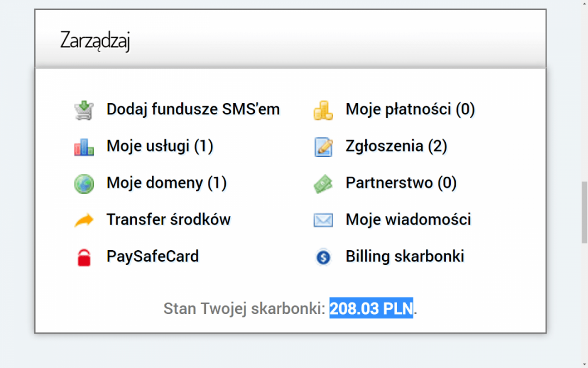The image size is (588, 368).
Task: Open Moje usługi (1) link
Action: (160, 146)
